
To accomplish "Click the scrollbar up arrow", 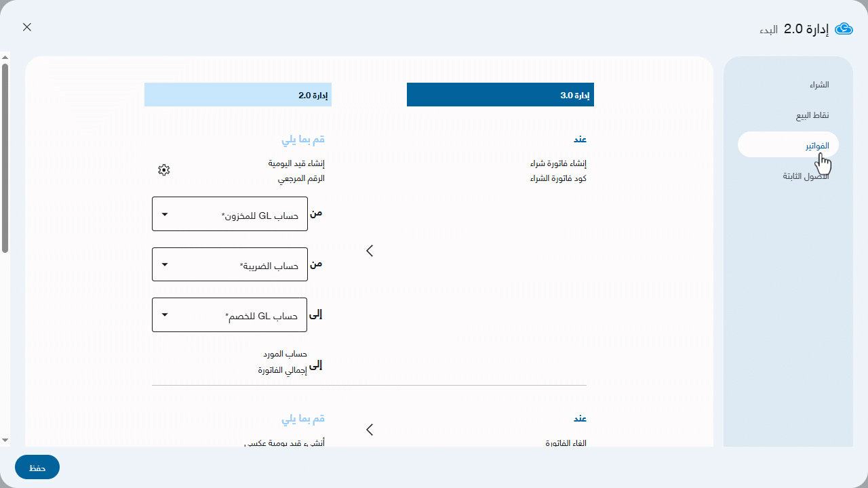I will (x=5, y=58).
